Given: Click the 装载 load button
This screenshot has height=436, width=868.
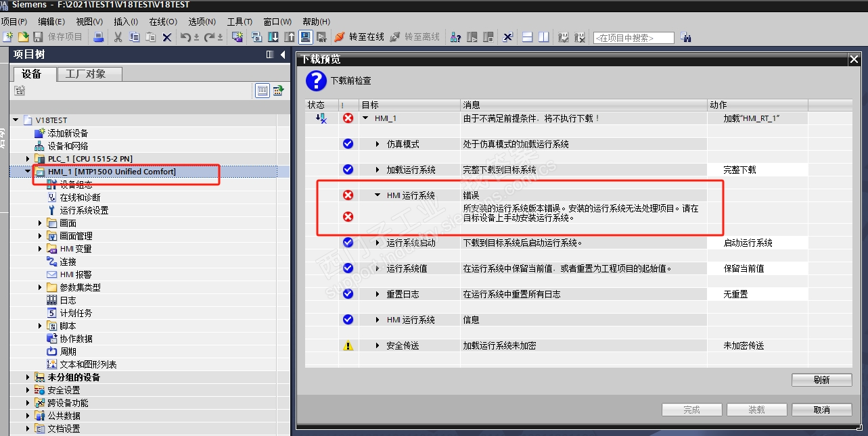Looking at the screenshot, I should coord(756,410).
